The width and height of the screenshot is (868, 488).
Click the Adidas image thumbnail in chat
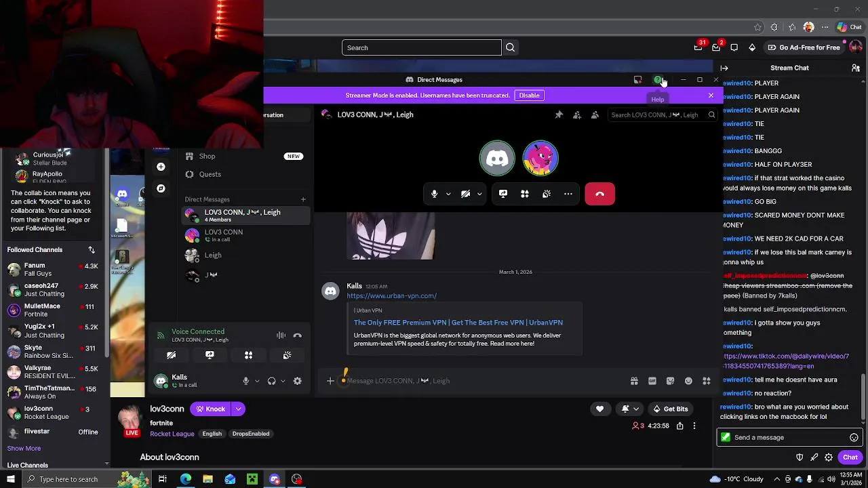coord(391,236)
